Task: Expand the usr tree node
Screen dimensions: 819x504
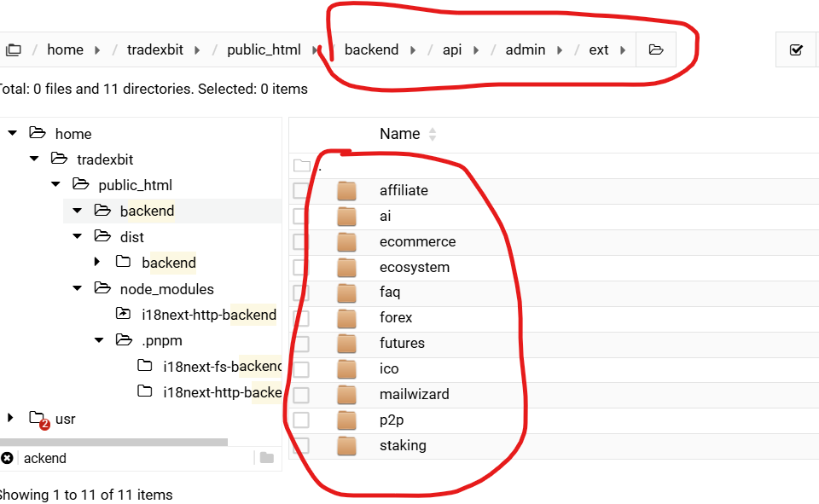Action: click(10, 418)
